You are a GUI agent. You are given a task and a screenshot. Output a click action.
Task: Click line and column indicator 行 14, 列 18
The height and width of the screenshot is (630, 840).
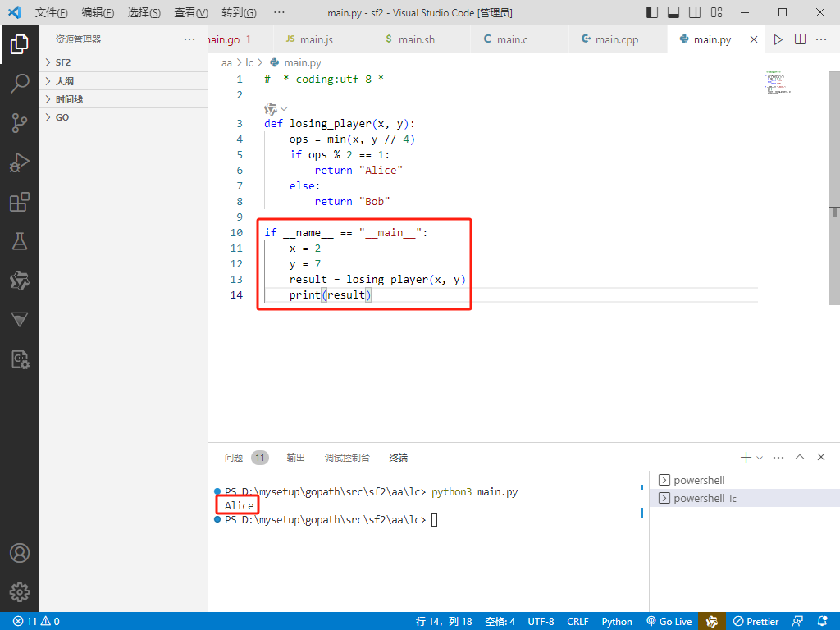(444, 622)
